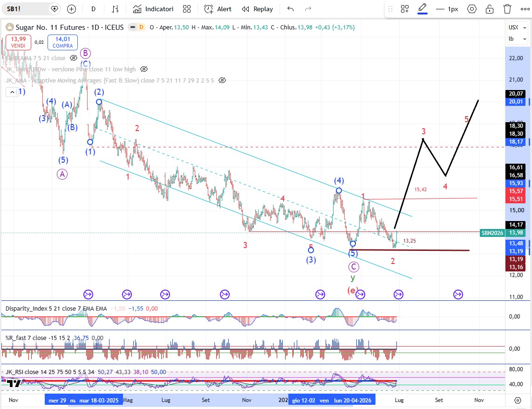Select the circled C wave label

point(354,267)
